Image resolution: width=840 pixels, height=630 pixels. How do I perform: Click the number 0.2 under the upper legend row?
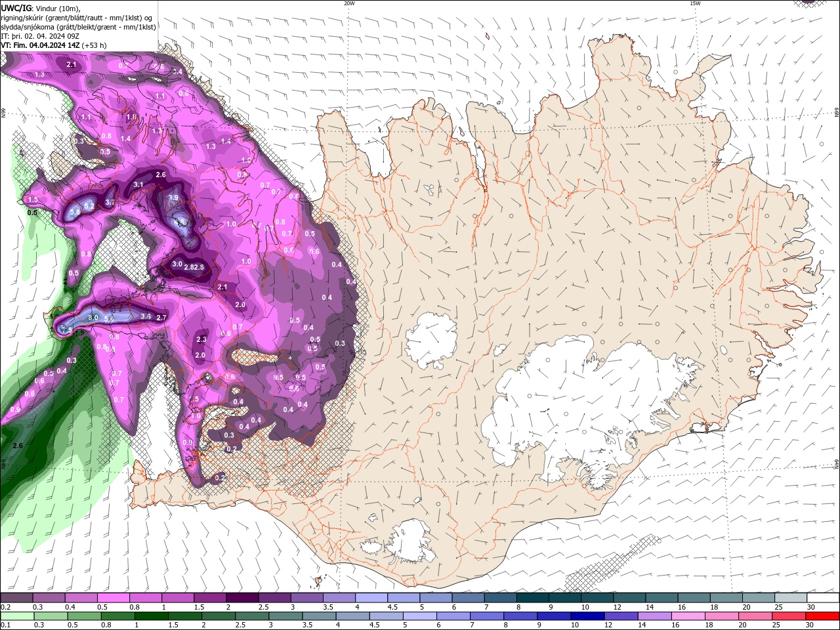[6, 607]
